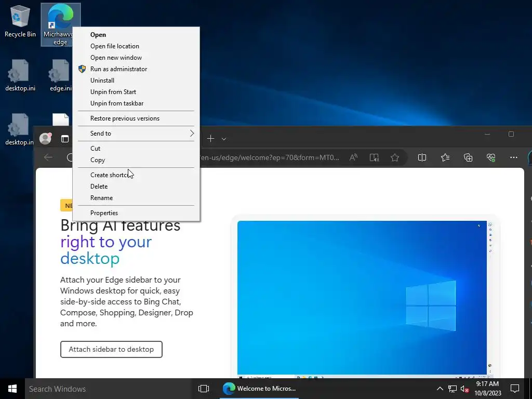Open the Collections icon in Edge toolbar

tap(468, 157)
